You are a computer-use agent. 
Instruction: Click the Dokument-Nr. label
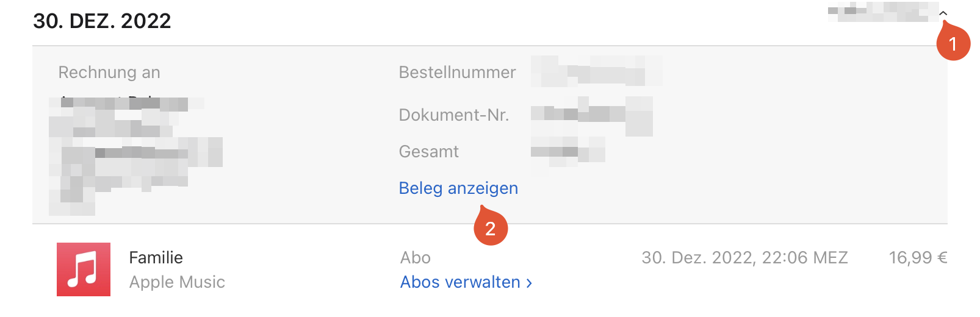453,115
